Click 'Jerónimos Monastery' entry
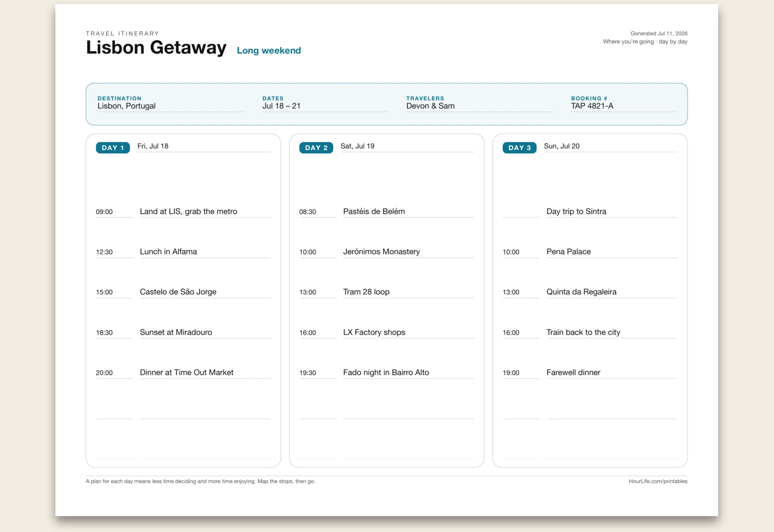This screenshot has height=532, width=774. (382, 251)
